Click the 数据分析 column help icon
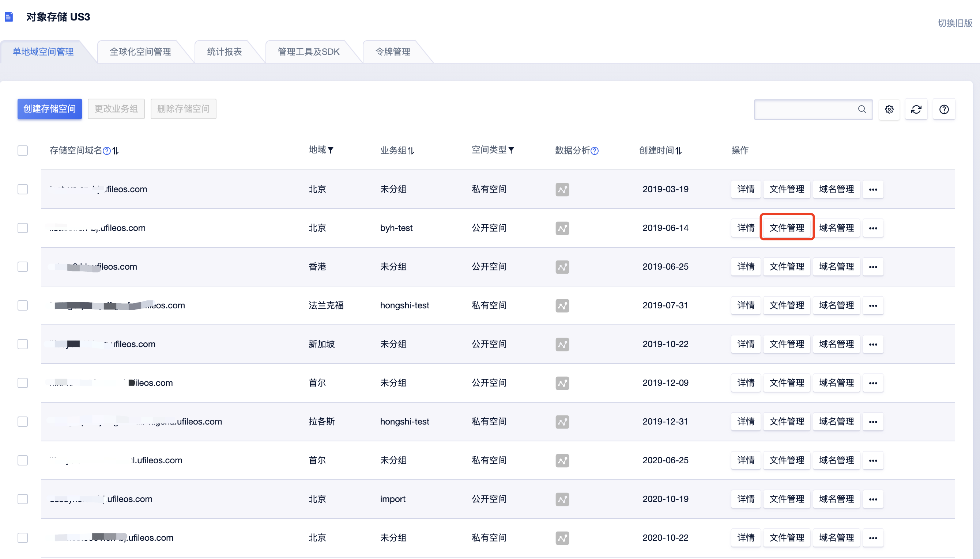The image size is (980, 559). [x=594, y=151]
